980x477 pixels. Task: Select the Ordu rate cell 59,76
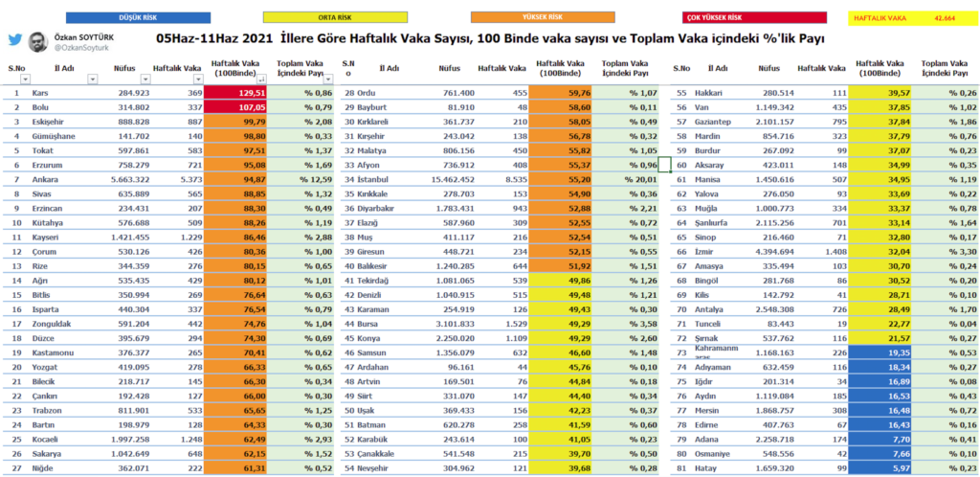pos(560,93)
